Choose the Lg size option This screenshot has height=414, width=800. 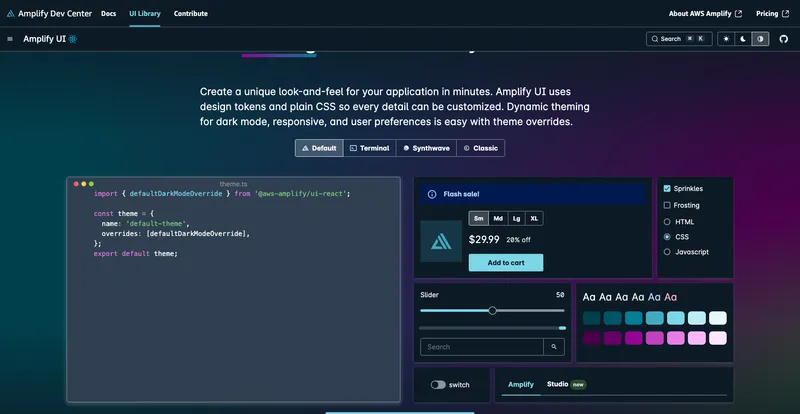516,218
